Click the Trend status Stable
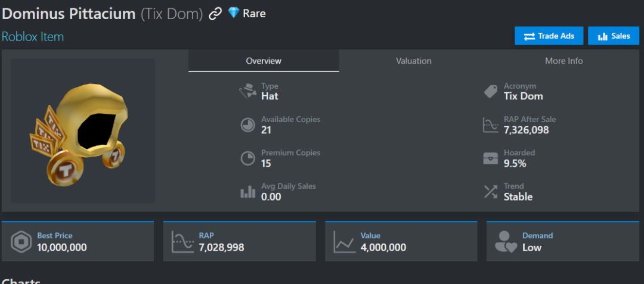Image resolution: width=644 pixels, height=284 pixels. pos(518,196)
